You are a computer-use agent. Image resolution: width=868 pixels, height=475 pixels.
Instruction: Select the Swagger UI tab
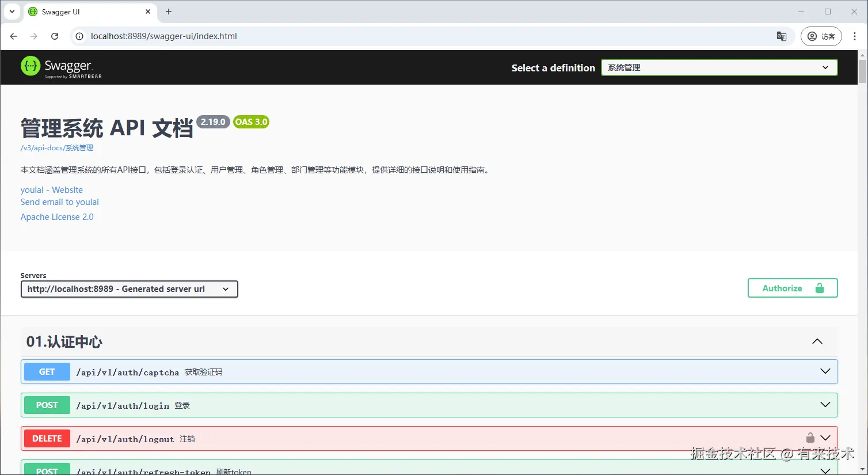(x=90, y=12)
